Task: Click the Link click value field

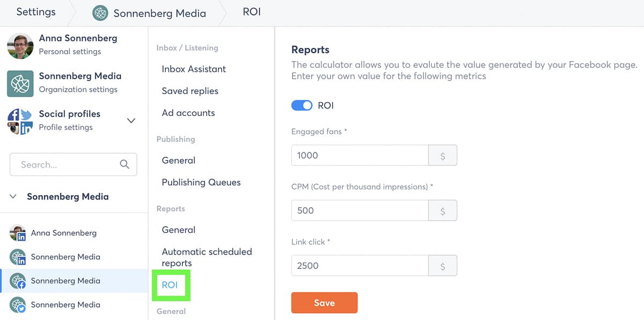Action: [x=360, y=265]
